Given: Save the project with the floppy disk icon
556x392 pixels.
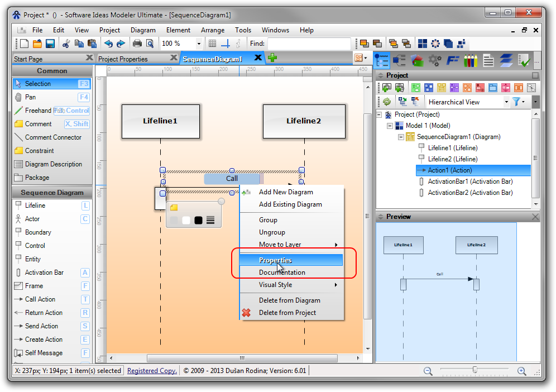Looking at the screenshot, I should pos(50,44).
